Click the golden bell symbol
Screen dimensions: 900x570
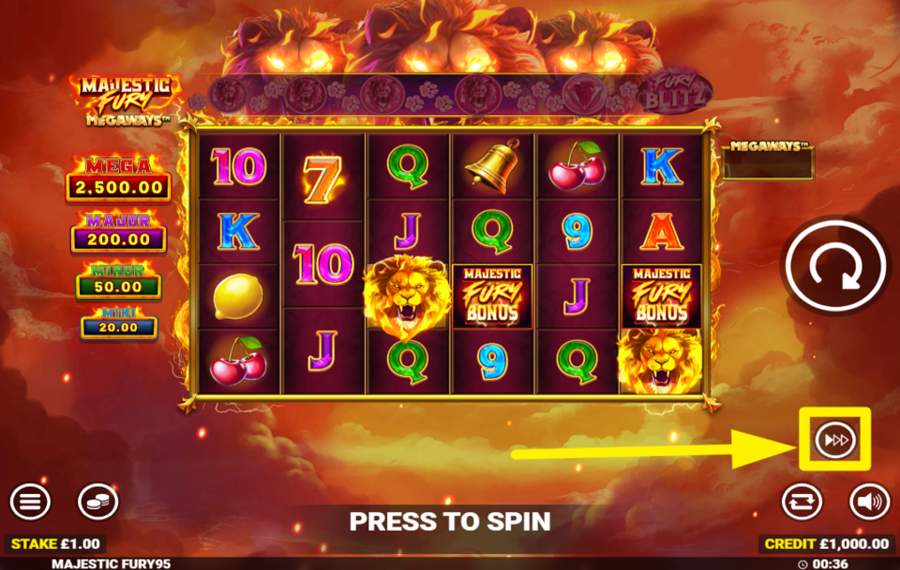pos(492,166)
